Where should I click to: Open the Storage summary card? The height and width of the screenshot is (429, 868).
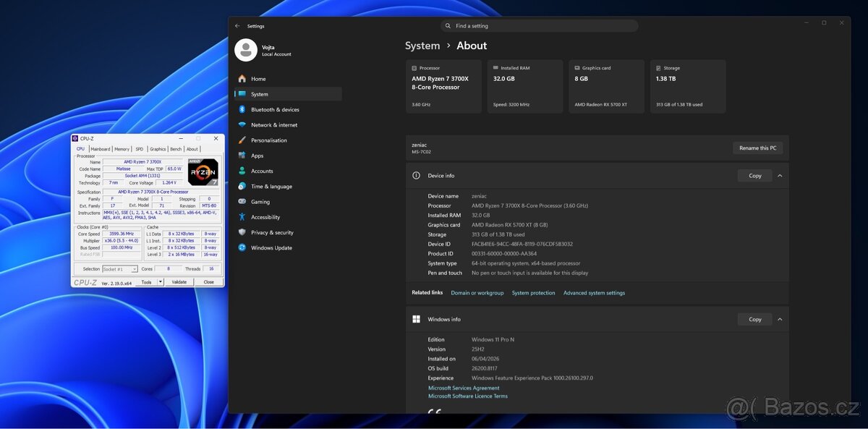coord(689,86)
